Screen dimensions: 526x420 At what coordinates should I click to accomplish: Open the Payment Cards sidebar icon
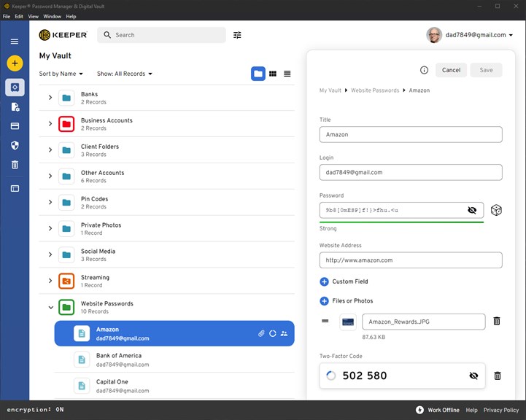coord(15,126)
